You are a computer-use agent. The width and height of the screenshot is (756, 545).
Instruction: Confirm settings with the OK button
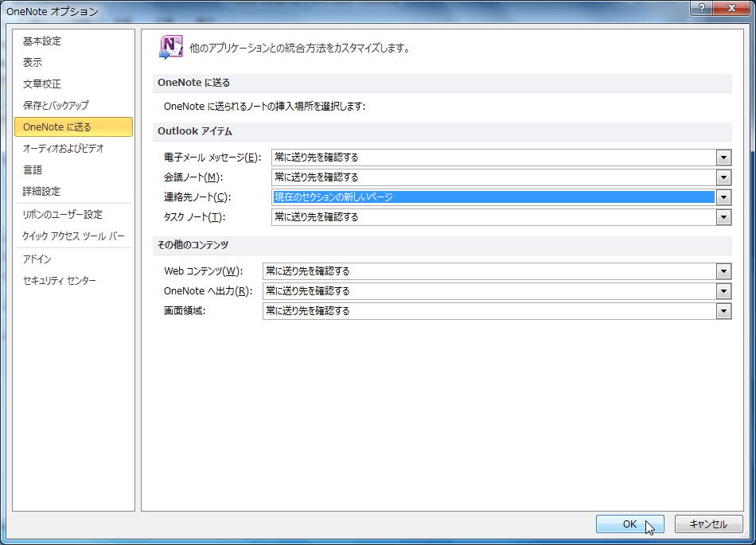pyautogui.click(x=629, y=524)
